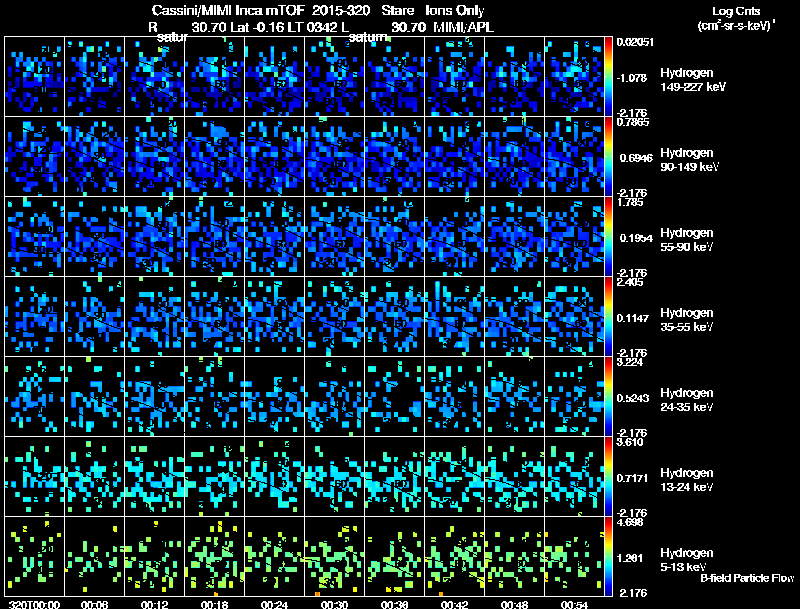Click the 00:54 time axis label
The image size is (800, 609).
pos(574,604)
